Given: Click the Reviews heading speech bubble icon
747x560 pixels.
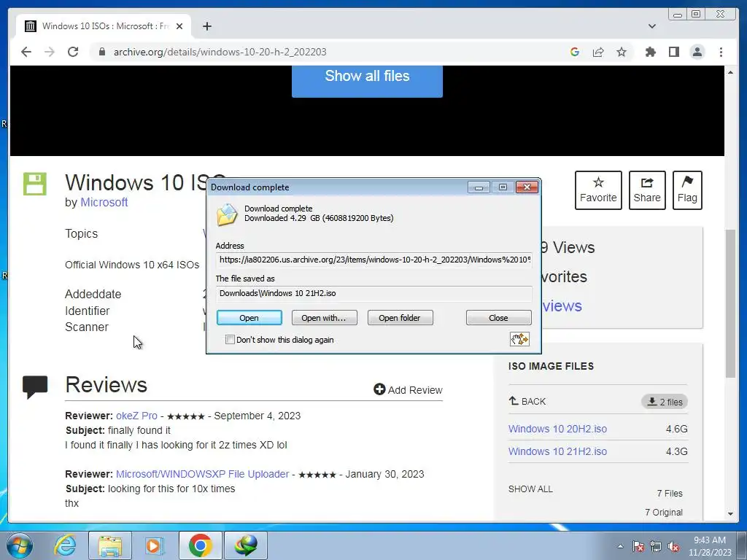Looking at the screenshot, I should [35, 386].
